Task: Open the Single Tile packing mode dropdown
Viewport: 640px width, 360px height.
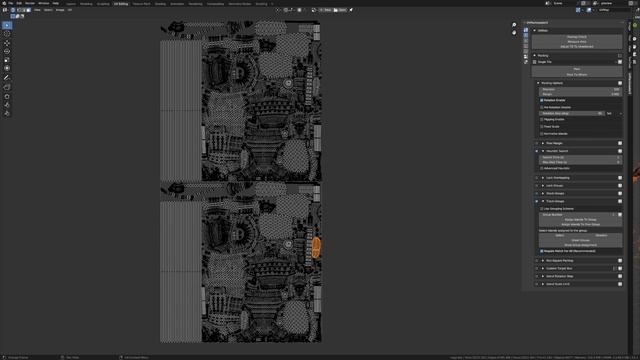Action: 574,62
